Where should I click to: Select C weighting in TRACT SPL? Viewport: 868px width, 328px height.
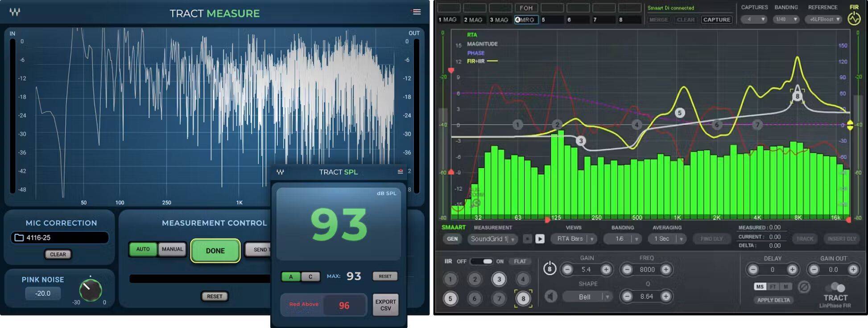310,277
